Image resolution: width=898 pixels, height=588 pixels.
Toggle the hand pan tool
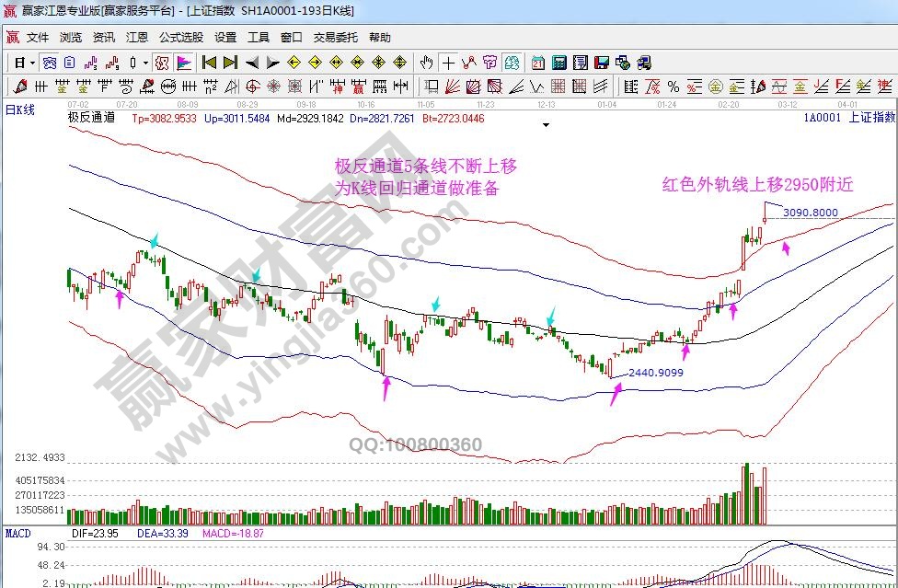[426, 63]
